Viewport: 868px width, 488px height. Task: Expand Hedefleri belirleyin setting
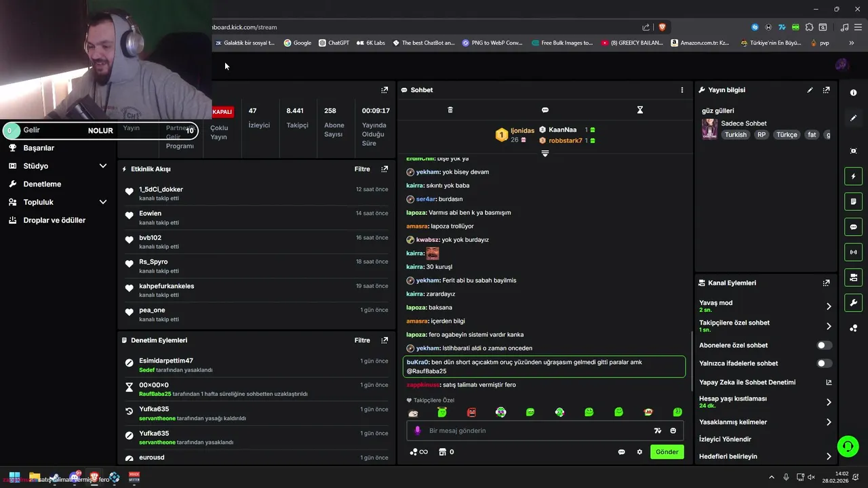click(x=828, y=457)
